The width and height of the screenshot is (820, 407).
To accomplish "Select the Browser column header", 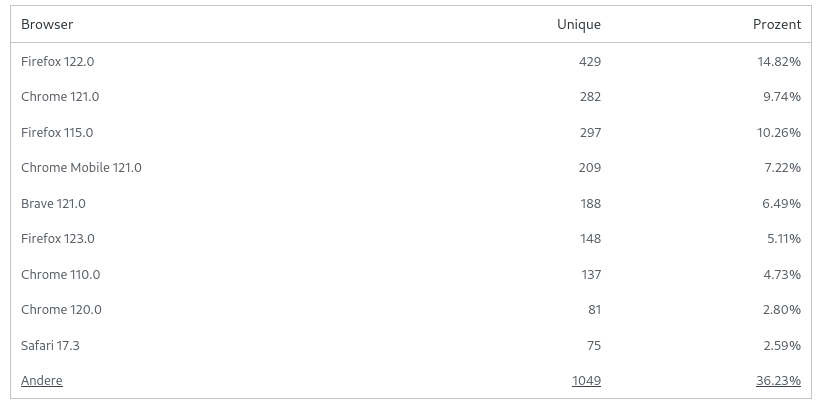I will (x=47, y=25).
